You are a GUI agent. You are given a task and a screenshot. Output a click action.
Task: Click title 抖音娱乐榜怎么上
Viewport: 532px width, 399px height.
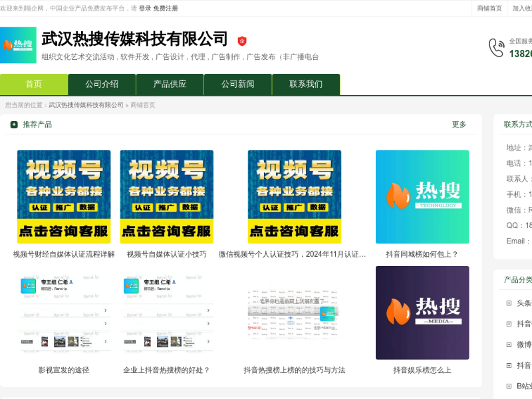[x=422, y=370]
